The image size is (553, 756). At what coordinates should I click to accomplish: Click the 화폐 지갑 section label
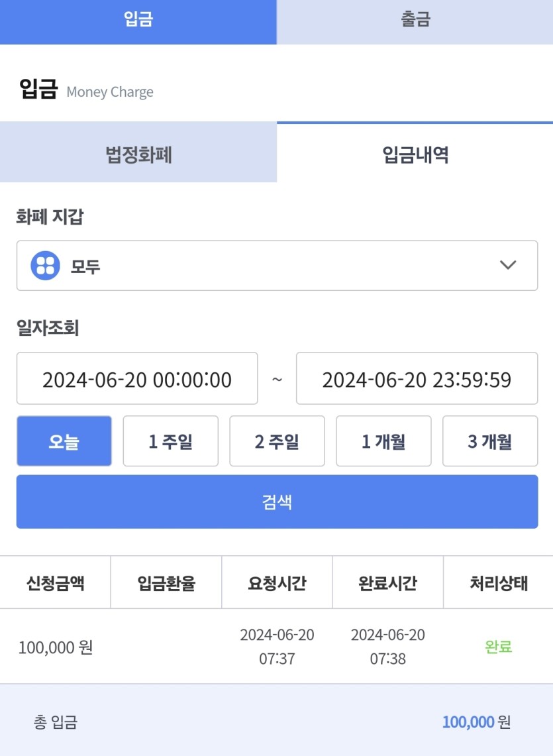pos(50,217)
